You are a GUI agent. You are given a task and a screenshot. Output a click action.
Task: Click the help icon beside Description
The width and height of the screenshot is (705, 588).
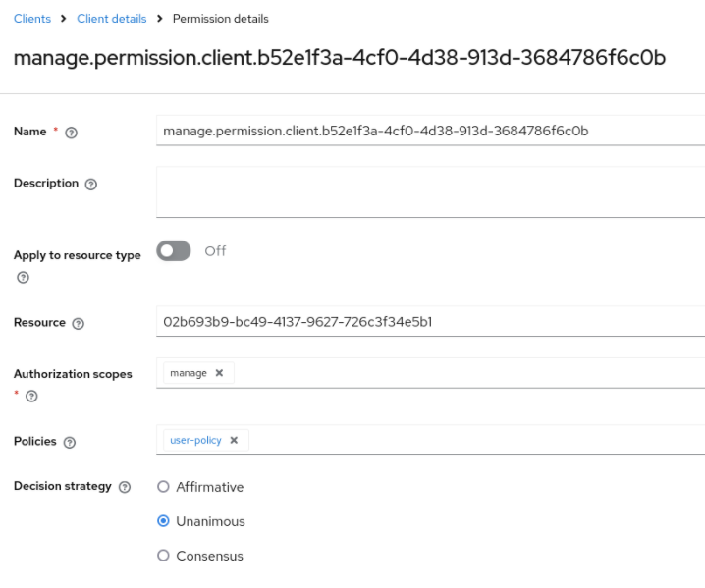point(91,184)
